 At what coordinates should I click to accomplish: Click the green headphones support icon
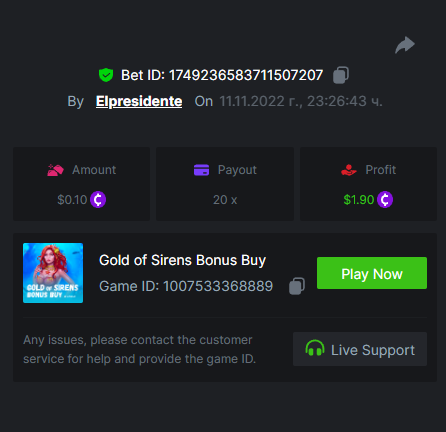coord(315,348)
